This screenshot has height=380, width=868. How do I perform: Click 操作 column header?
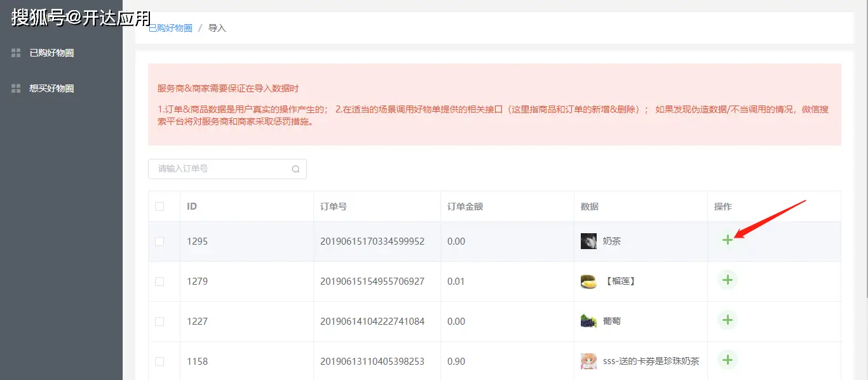(723, 207)
